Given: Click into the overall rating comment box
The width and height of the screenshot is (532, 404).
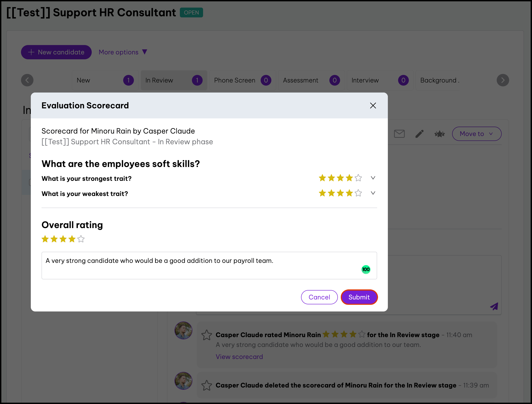Looking at the screenshot, I should pos(209,266).
